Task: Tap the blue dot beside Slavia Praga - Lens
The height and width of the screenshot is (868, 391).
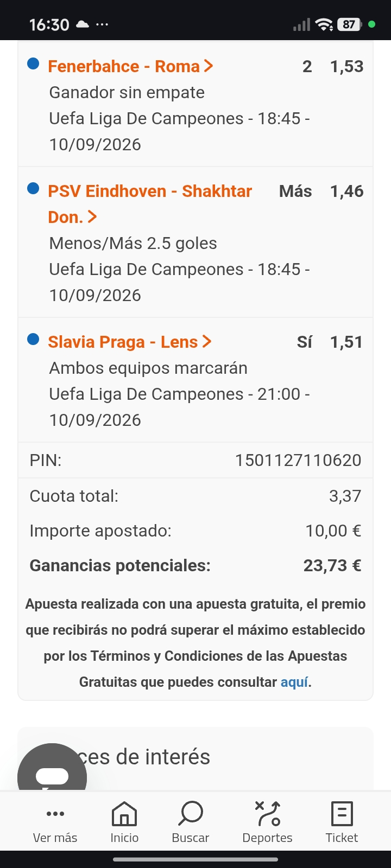Action: [33, 340]
